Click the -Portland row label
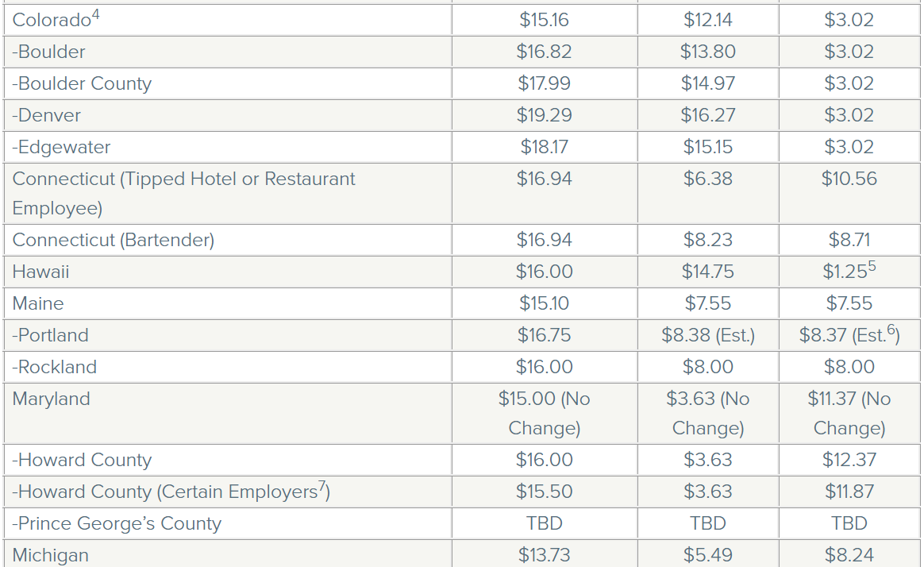Viewport: 924px width, 567px height. [x=51, y=335]
